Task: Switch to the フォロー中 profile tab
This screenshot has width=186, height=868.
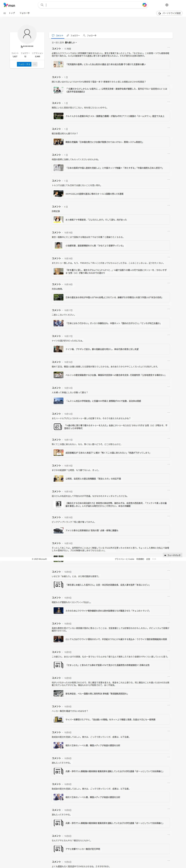Action: click(90, 35)
